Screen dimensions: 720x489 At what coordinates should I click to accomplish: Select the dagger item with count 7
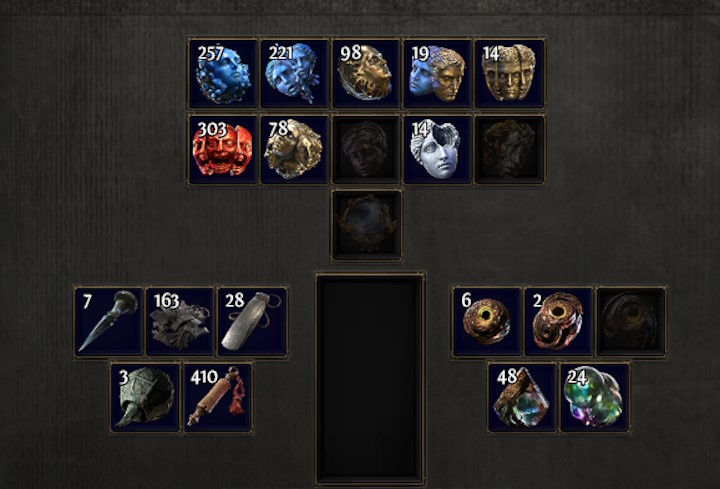click(109, 321)
